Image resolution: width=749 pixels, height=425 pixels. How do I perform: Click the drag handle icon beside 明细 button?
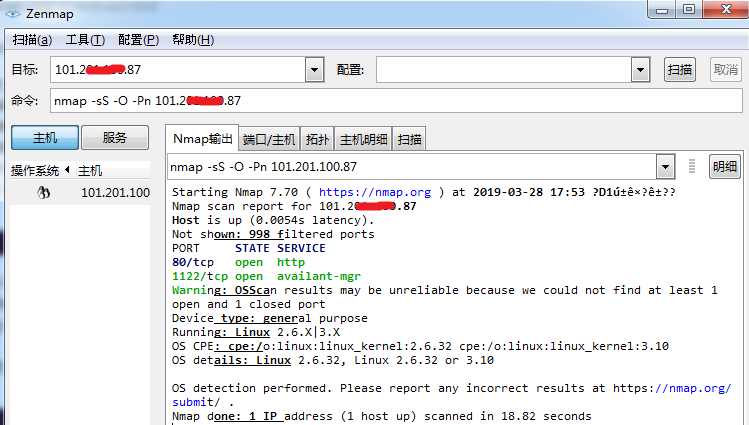tap(692, 166)
